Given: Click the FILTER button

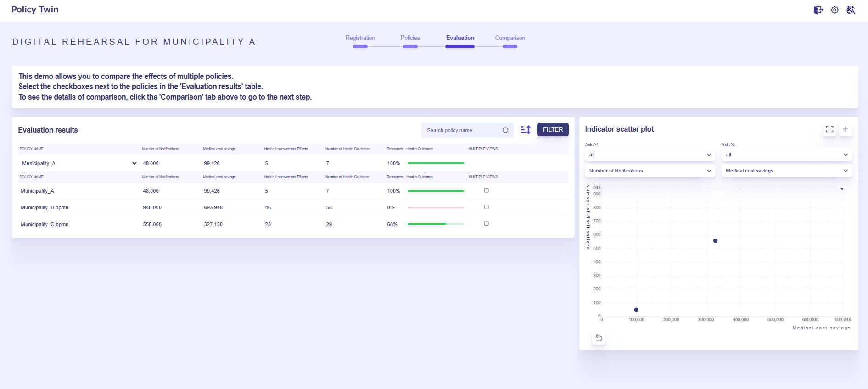Looking at the screenshot, I should click(x=553, y=130).
